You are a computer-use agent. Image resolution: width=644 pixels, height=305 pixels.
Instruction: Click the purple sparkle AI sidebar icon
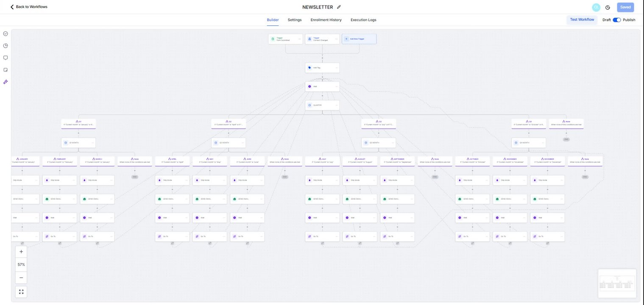(x=6, y=82)
